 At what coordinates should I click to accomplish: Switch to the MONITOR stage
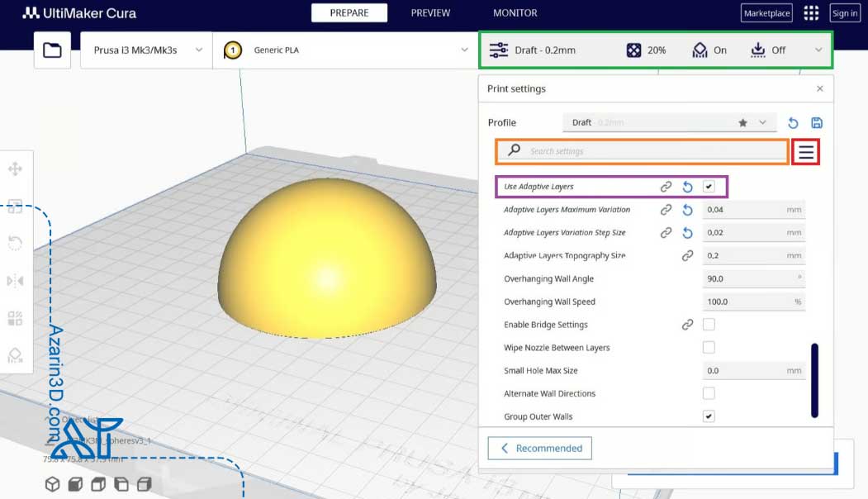(x=515, y=12)
